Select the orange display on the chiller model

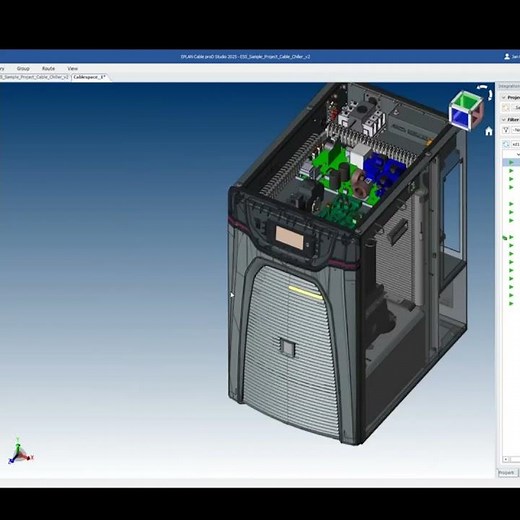[x=289, y=237]
